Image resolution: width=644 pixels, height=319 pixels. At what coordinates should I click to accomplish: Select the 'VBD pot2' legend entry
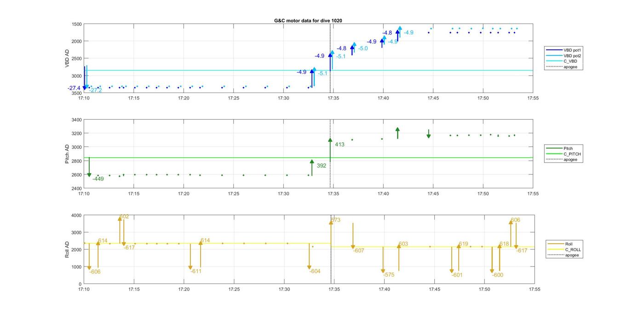coord(572,56)
